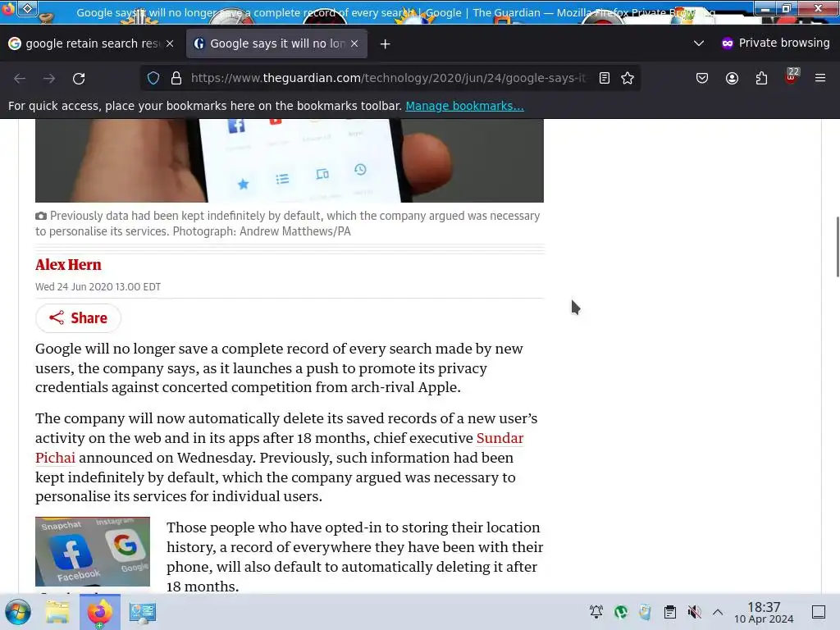Open the file manager from the taskbar
The height and width of the screenshot is (630, 840).
(57, 612)
